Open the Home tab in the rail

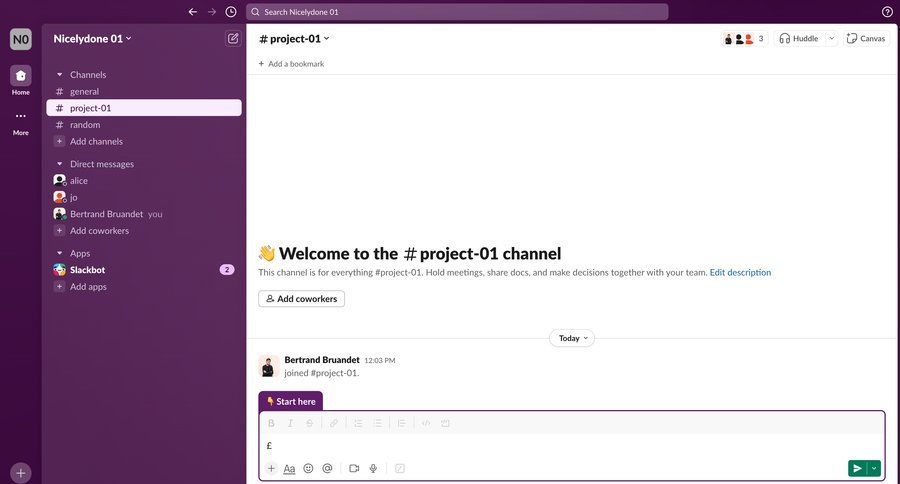[x=21, y=80]
